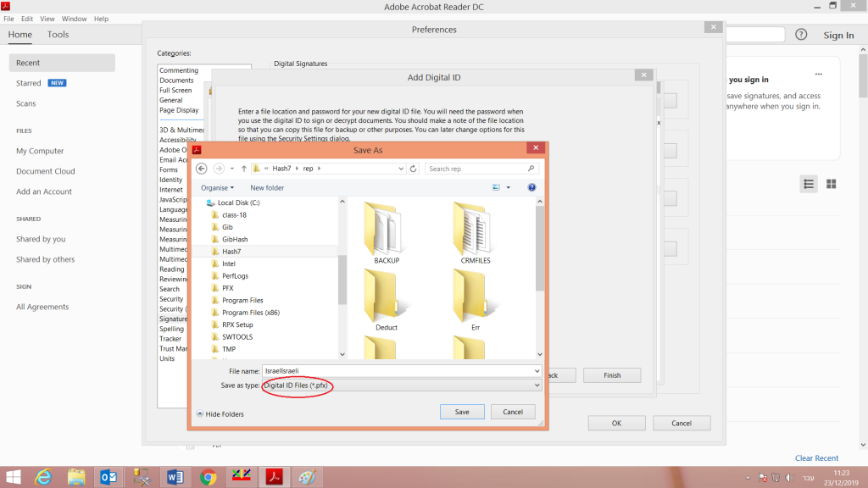The height and width of the screenshot is (488, 868).
Task: Open My Computer in Acrobat sidebar
Action: (x=40, y=151)
